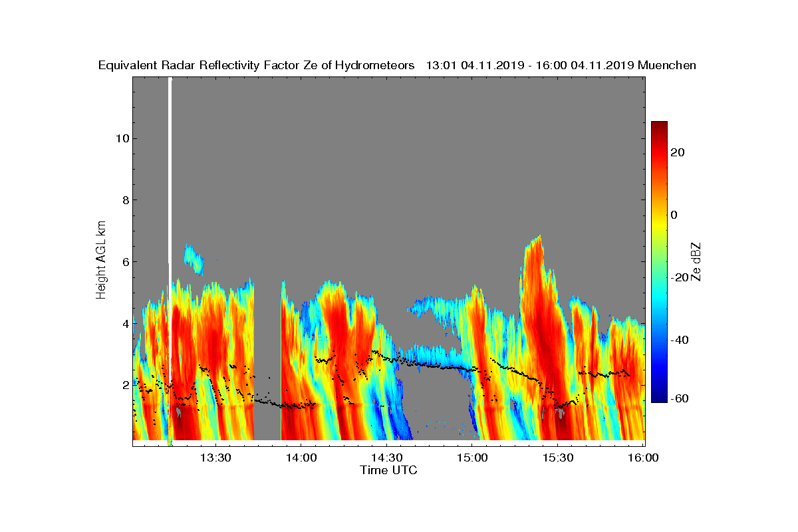Click the height tick label 4

(124, 324)
